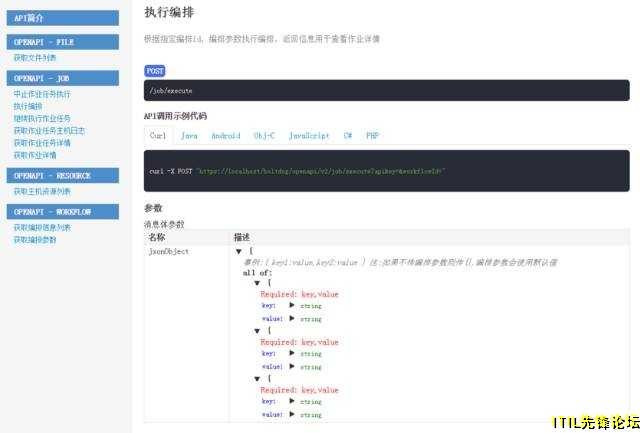This screenshot has height=433, width=640.
Task: Open the 中止作业任务执行 link
Action: (x=42, y=94)
